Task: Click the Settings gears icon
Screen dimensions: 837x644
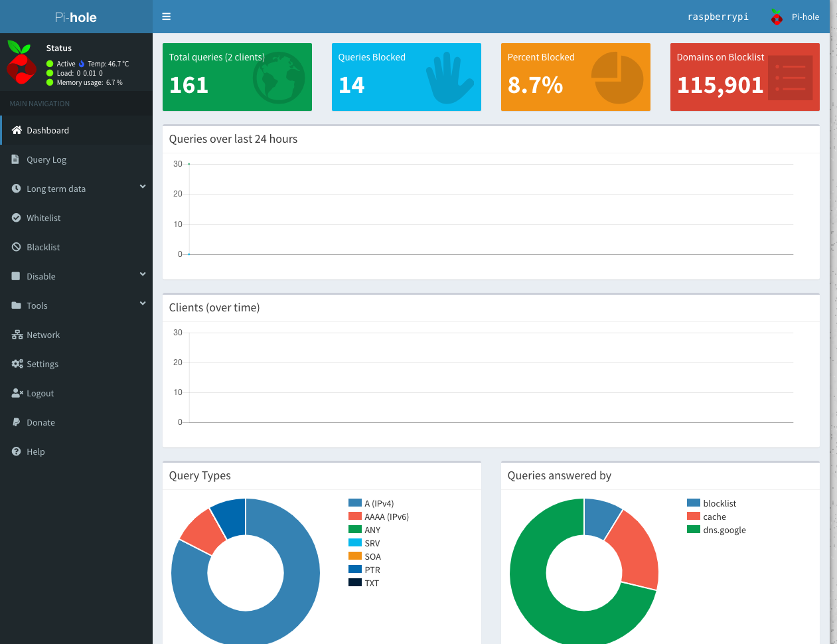Action: pyautogui.click(x=17, y=364)
